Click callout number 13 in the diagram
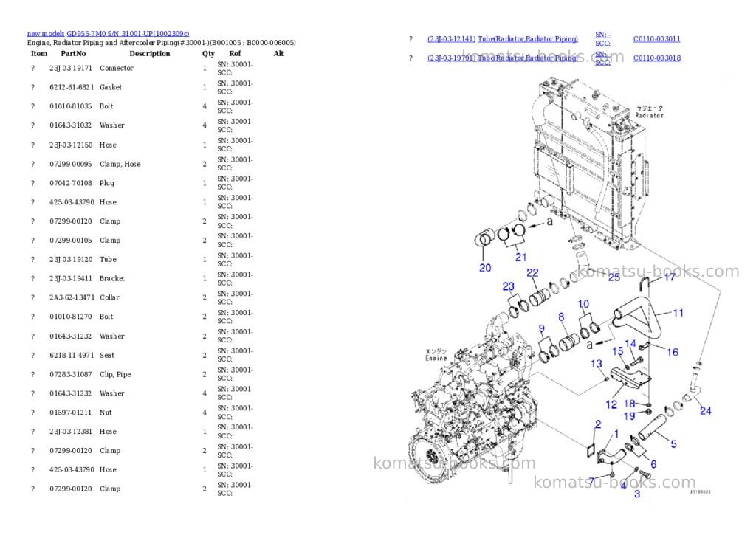Image resolution: width=756 pixels, height=535 pixels. coord(597,364)
